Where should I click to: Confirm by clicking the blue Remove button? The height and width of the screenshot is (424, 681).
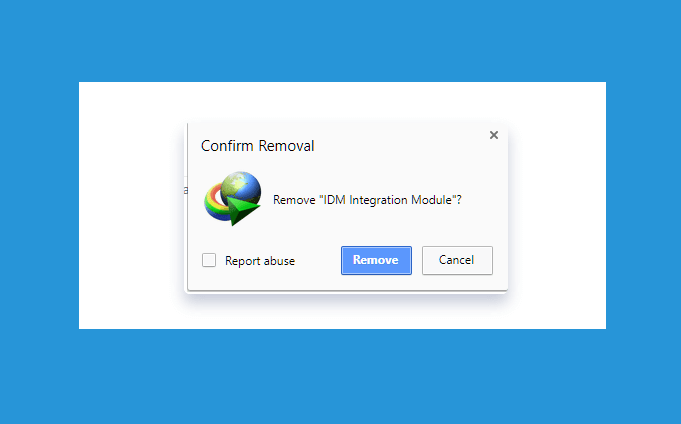(376, 260)
